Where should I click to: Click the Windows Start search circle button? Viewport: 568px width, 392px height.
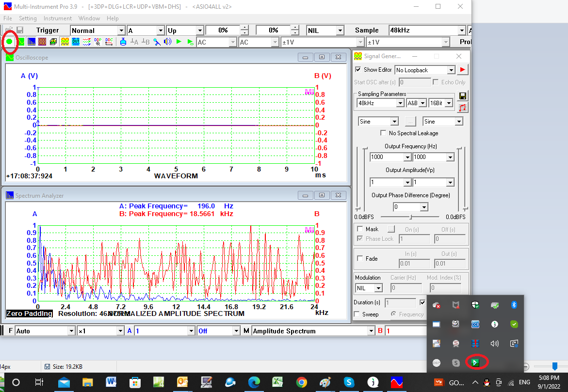coord(16,382)
